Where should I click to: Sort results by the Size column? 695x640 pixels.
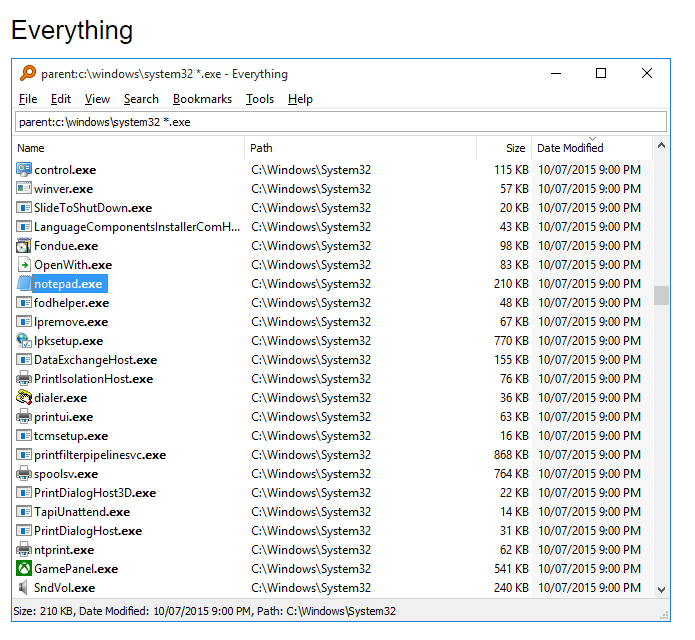[504, 148]
